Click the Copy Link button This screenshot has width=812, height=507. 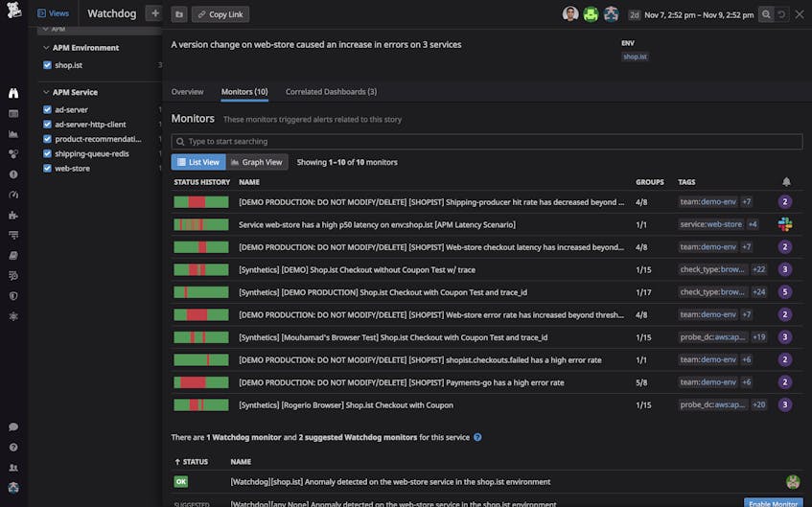[220, 14]
